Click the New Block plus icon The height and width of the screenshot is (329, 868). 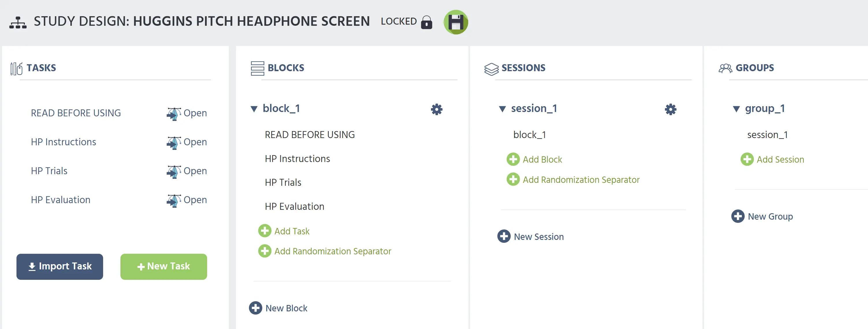click(x=255, y=308)
